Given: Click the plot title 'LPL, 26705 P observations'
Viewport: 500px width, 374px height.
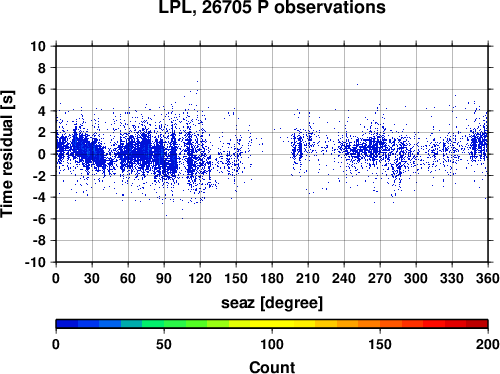Looking at the screenshot, I should click(x=272, y=7).
